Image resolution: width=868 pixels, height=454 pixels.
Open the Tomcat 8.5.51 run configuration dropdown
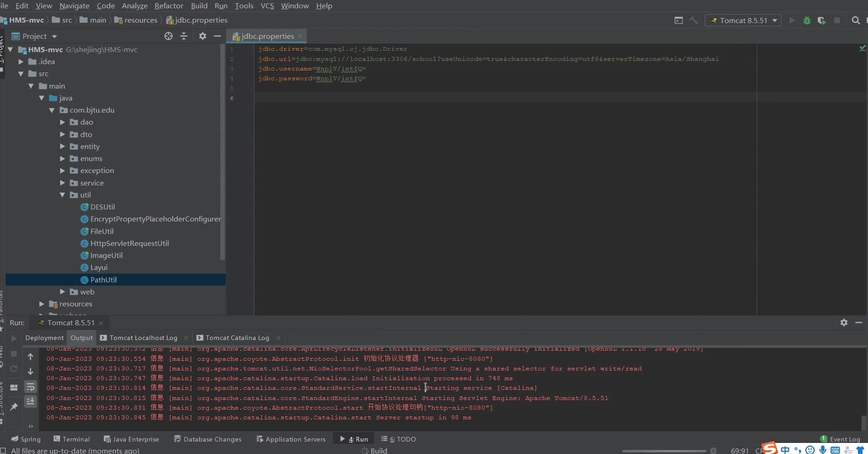pyautogui.click(x=743, y=20)
